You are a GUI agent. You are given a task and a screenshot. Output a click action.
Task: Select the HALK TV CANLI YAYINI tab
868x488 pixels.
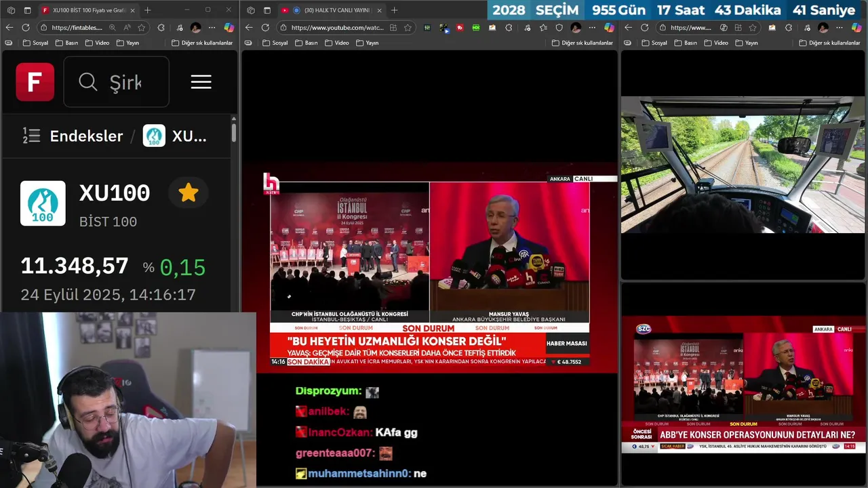(x=330, y=10)
